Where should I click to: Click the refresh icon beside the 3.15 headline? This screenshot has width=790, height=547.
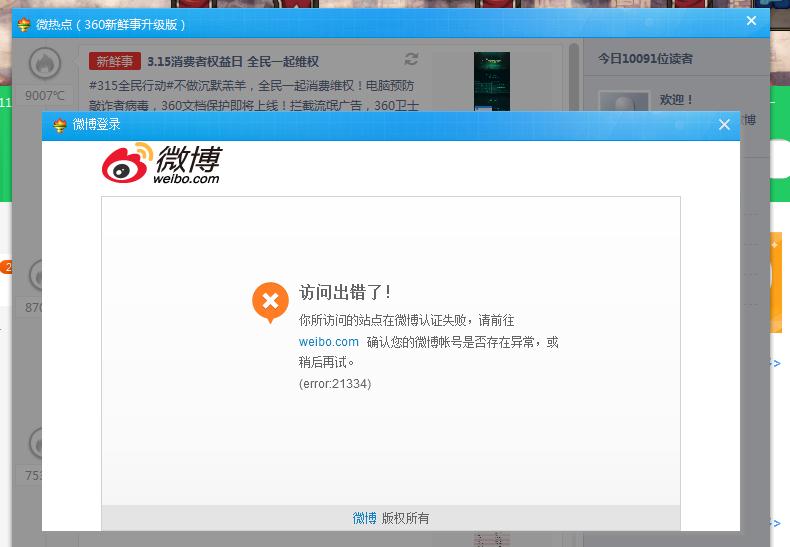(x=411, y=59)
